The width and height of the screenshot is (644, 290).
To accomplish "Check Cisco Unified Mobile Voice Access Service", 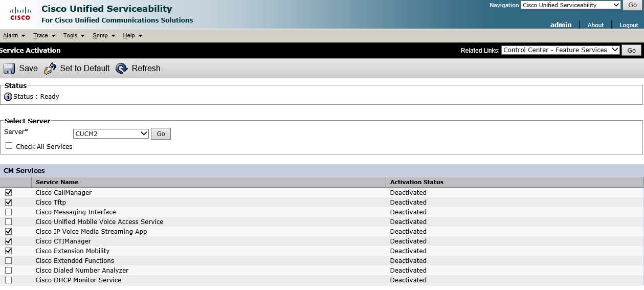I will coord(9,222).
